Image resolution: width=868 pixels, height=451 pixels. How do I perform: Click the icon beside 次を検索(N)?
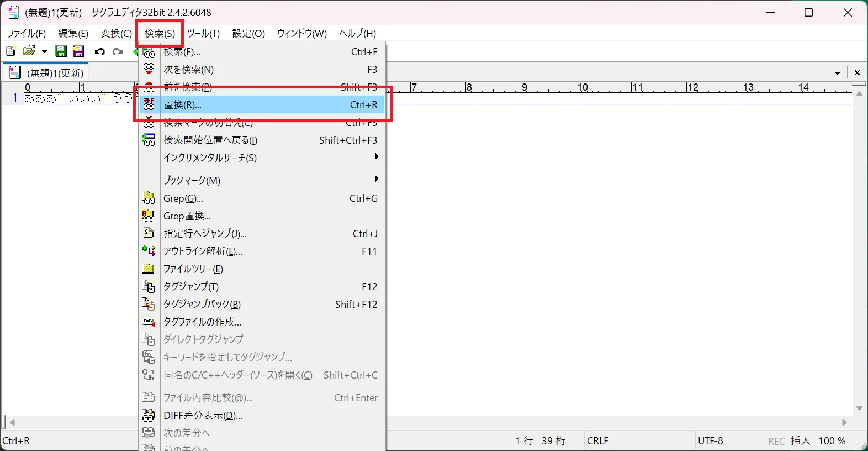pos(149,69)
